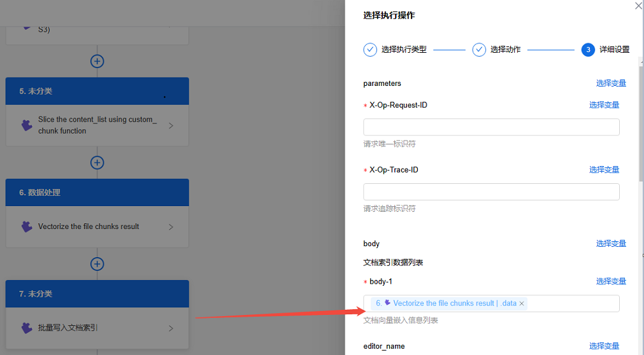Focus the X-Op-Request-ID input field
Viewport: 644px width, 355px height.
491,127
